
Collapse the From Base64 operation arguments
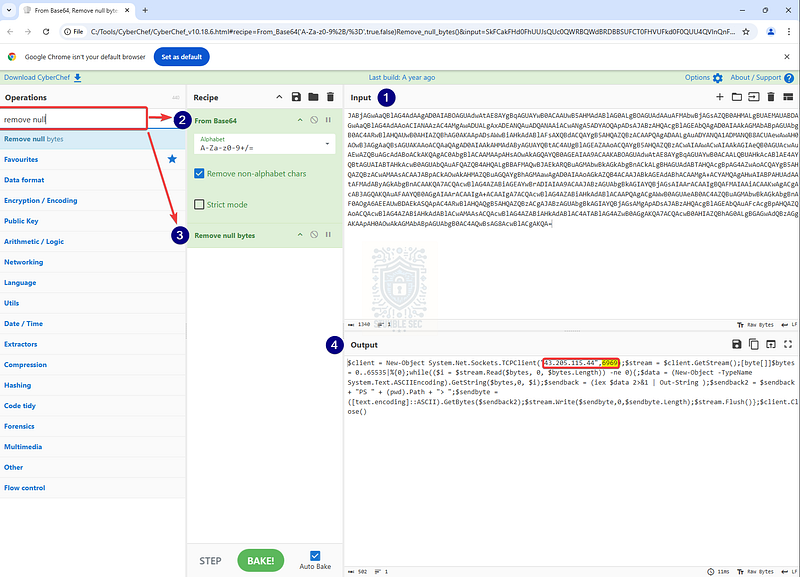300,120
